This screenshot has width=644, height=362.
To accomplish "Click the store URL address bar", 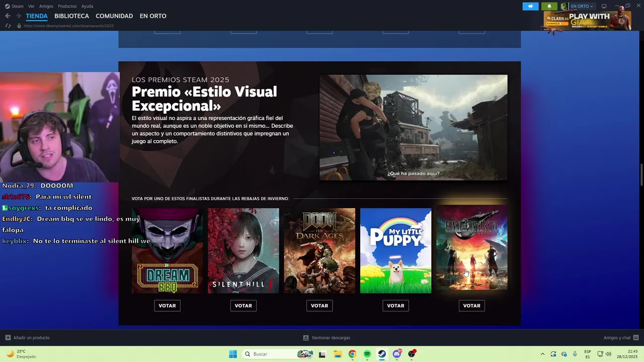I will [68, 26].
